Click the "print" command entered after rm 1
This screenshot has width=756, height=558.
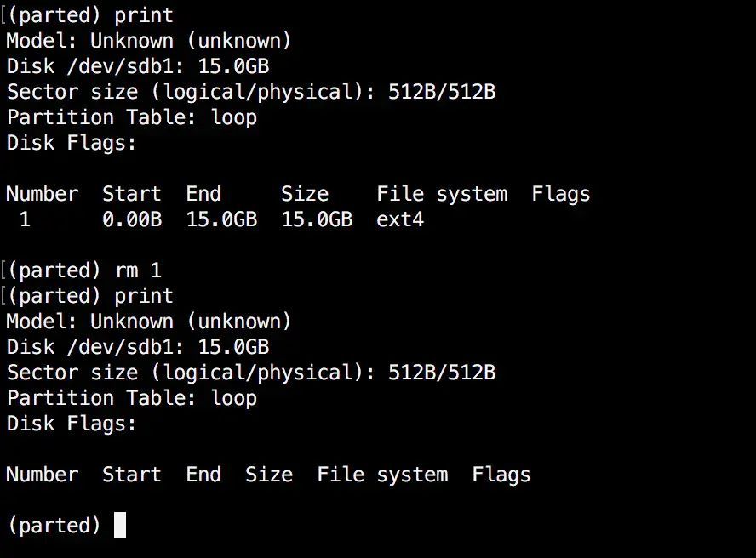click(x=144, y=296)
